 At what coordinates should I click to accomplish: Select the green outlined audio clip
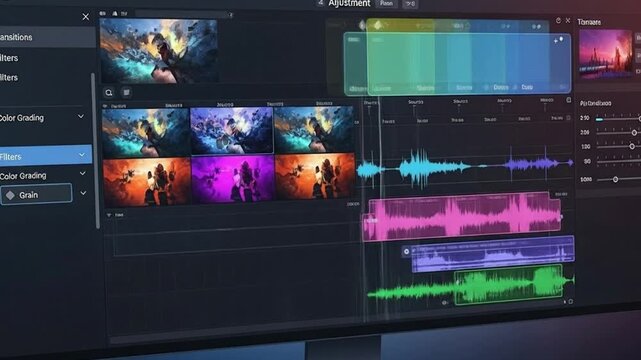coord(509,284)
